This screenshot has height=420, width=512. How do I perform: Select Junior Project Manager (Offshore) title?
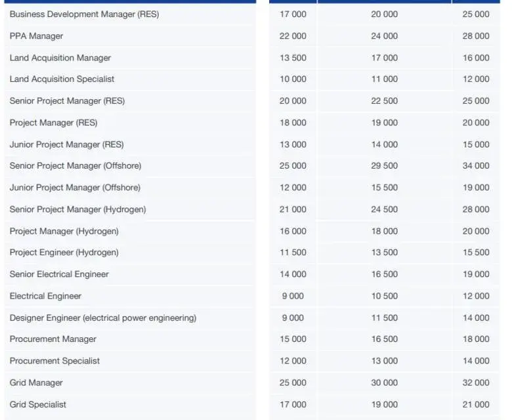point(75,188)
